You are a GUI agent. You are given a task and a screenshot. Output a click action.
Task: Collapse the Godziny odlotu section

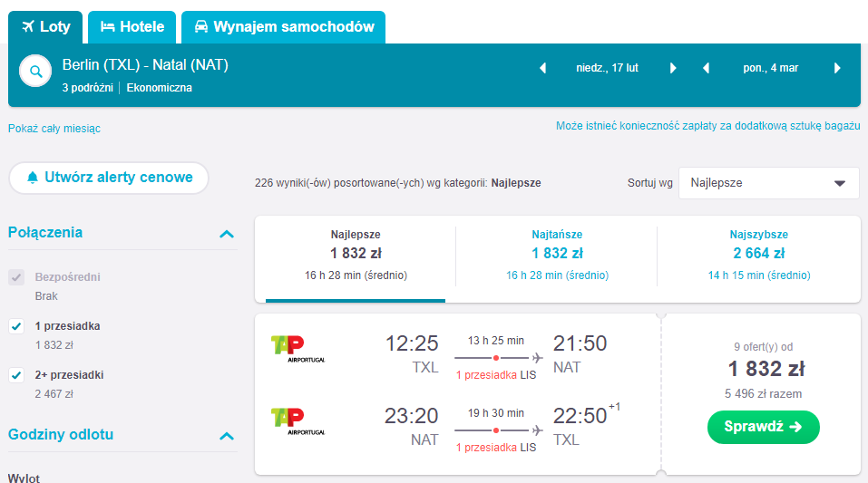(227, 436)
